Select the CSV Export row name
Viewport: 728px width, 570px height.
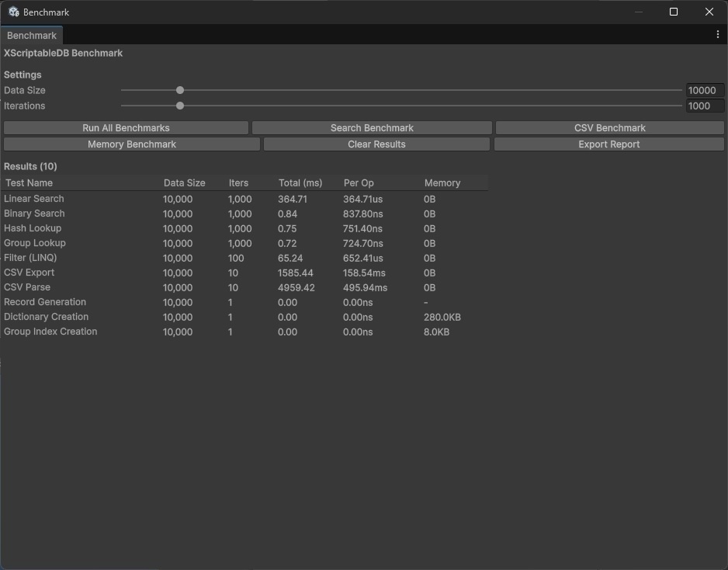point(29,273)
